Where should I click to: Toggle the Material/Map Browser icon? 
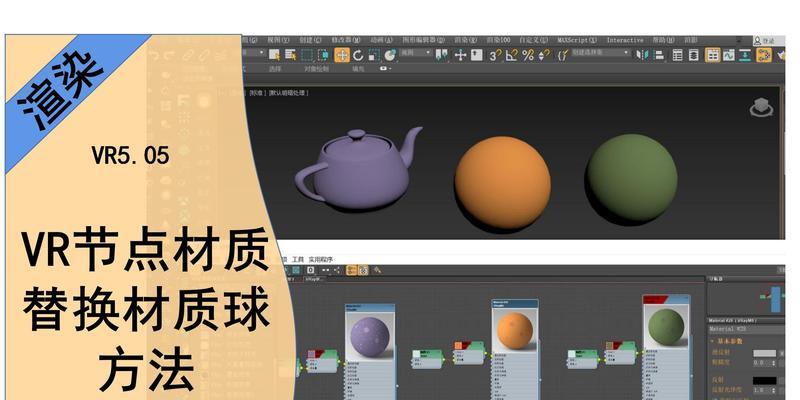coord(352,270)
